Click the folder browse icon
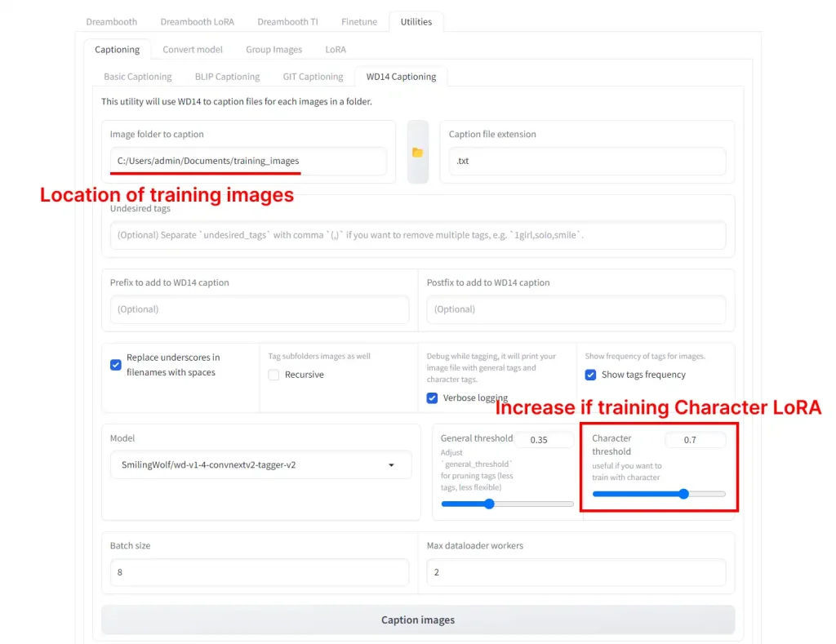This screenshot has height=644, width=836. tap(417, 153)
